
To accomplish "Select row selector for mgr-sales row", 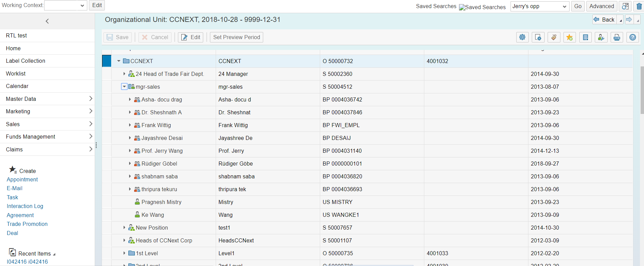I will pos(106,87).
